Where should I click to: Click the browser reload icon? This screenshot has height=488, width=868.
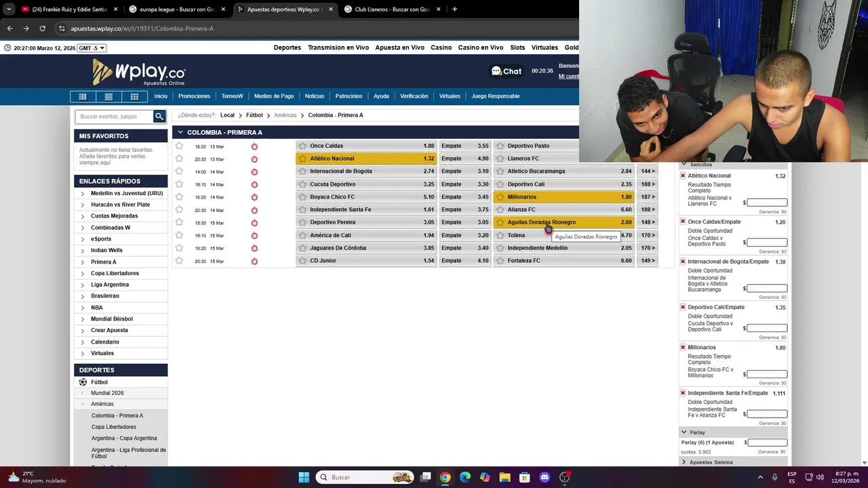point(42,28)
